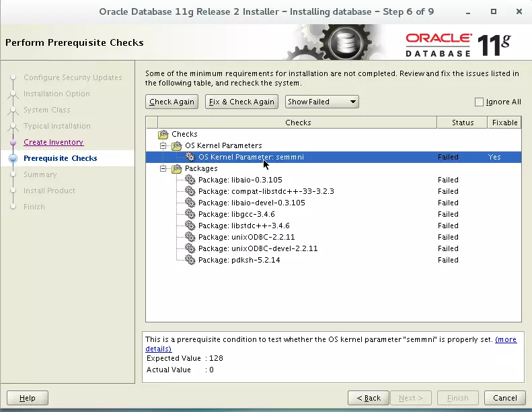The width and height of the screenshot is (532, 412).
Task: Click the Status column header
Action: click(x=463, y=123)
